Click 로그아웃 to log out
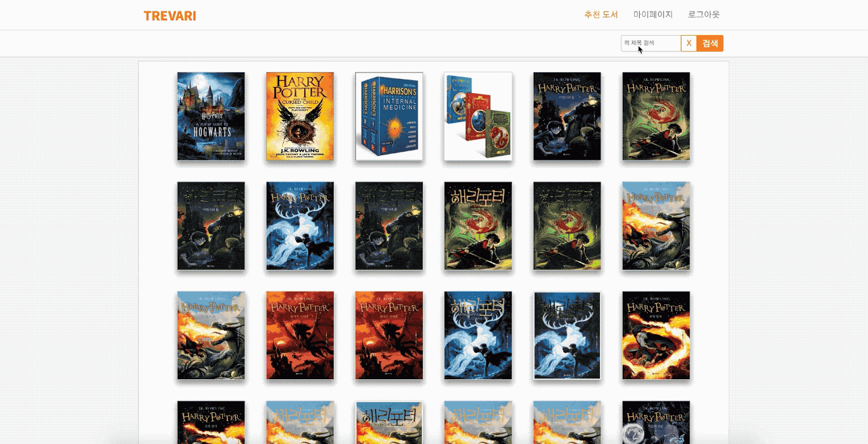 [704, 14]
